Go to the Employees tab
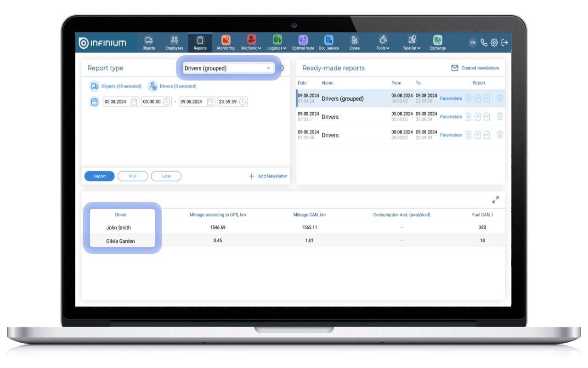588x368 pixels. (x=174, y=42)
